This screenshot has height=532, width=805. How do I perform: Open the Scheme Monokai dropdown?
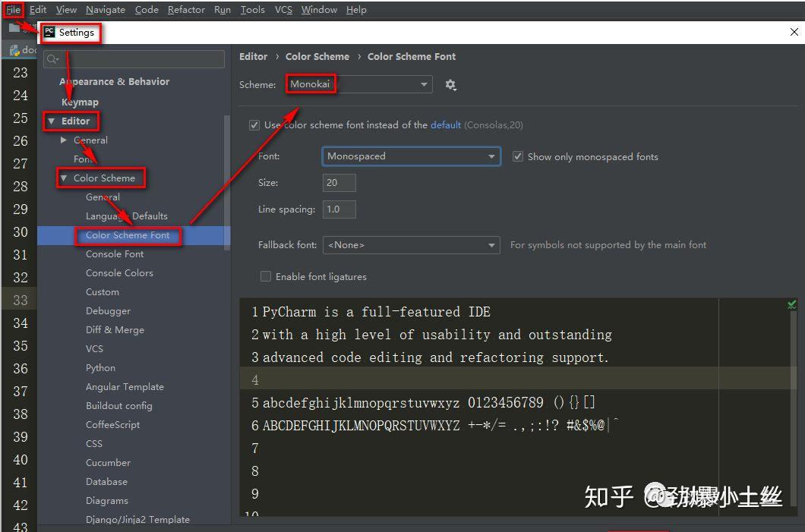pos(359,84)
